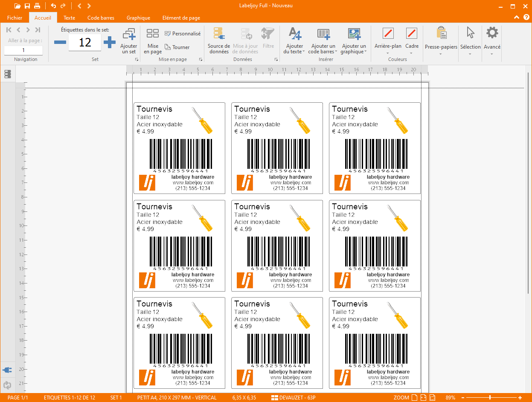Collapse the ribbon with the chevron icon

[517, 17]
